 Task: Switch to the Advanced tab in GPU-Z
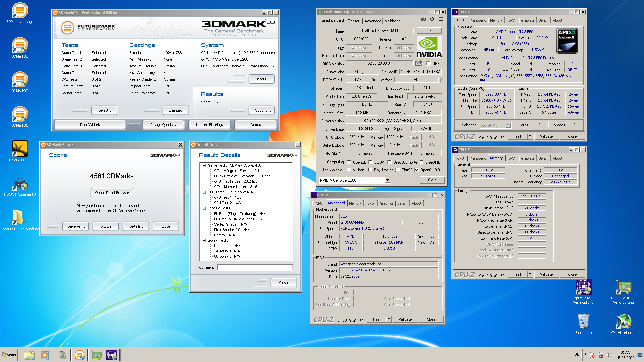click(373, 21)
